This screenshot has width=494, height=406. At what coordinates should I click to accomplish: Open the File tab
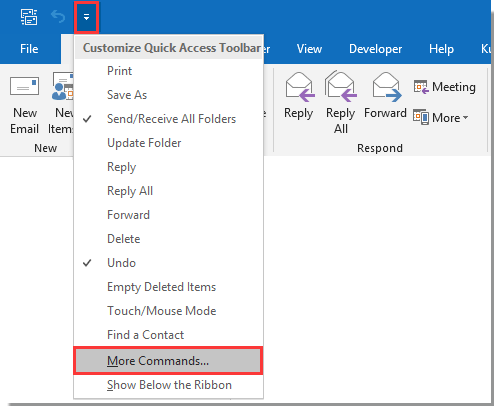[x=29, y=49]
